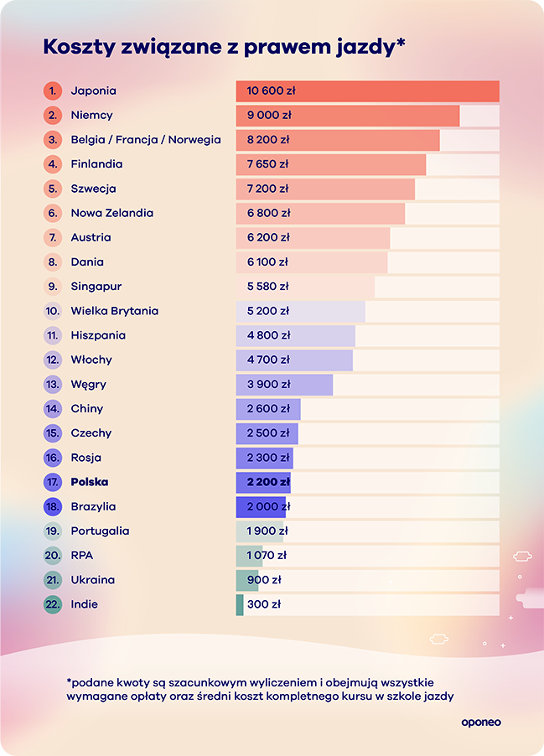Click the oponeo logo
The width and height of the screenshot is (544, 756).
[481, 722]
